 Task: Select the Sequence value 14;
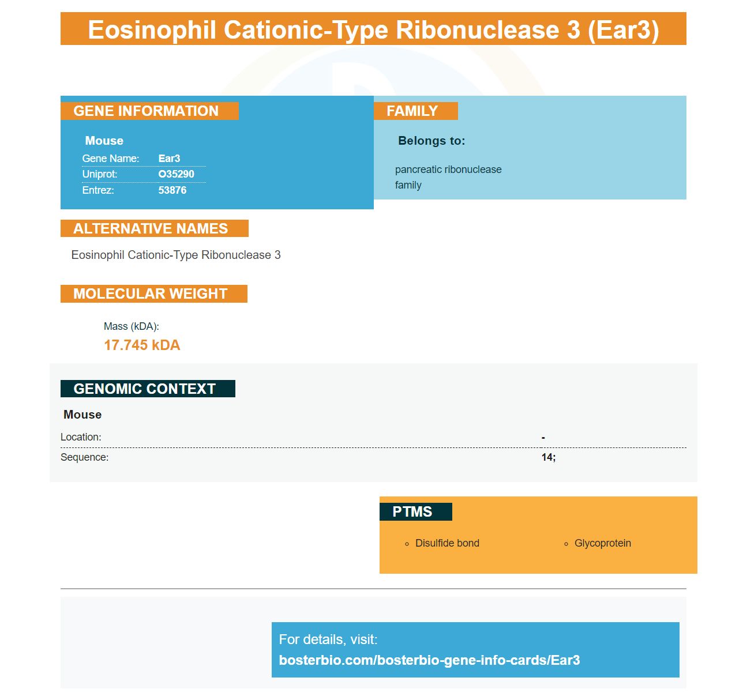pos(549,457)
